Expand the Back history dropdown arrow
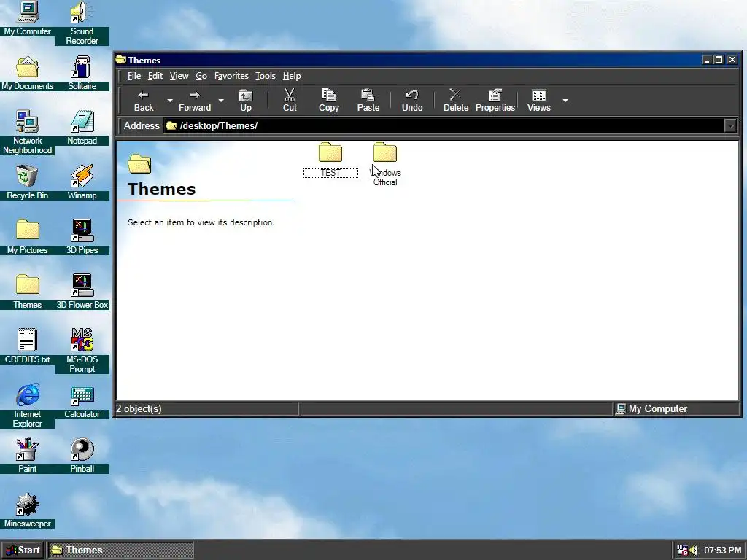 (x=169, y=101)
